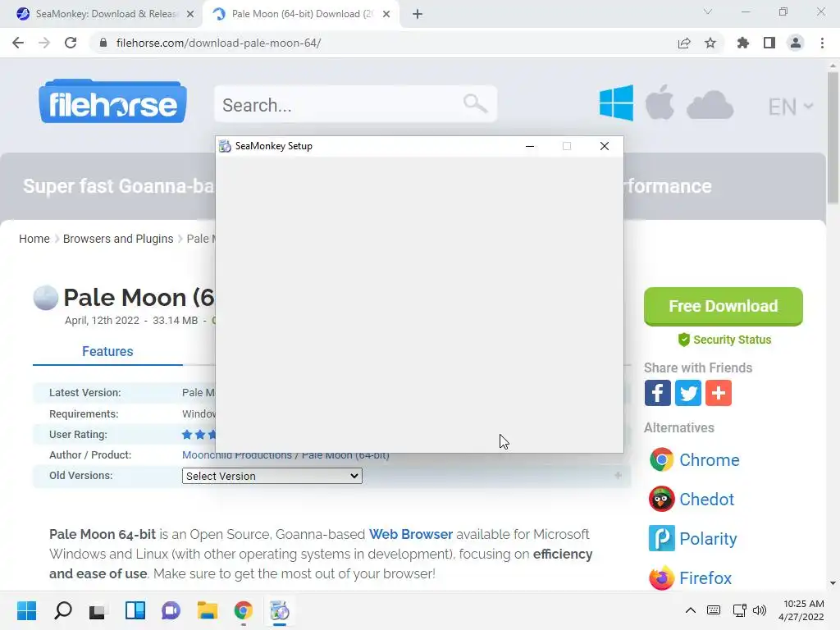Open a new browser tab
840x630 pixels.
pyautogui.click(x=418, y=14)
